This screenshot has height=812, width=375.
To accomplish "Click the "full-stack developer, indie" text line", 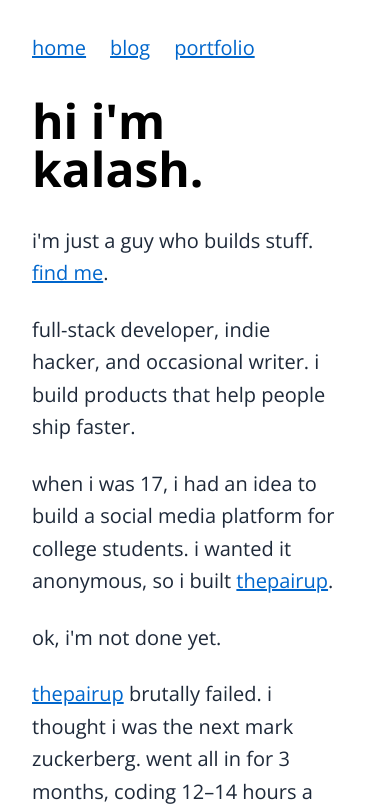I will (151, 330).
